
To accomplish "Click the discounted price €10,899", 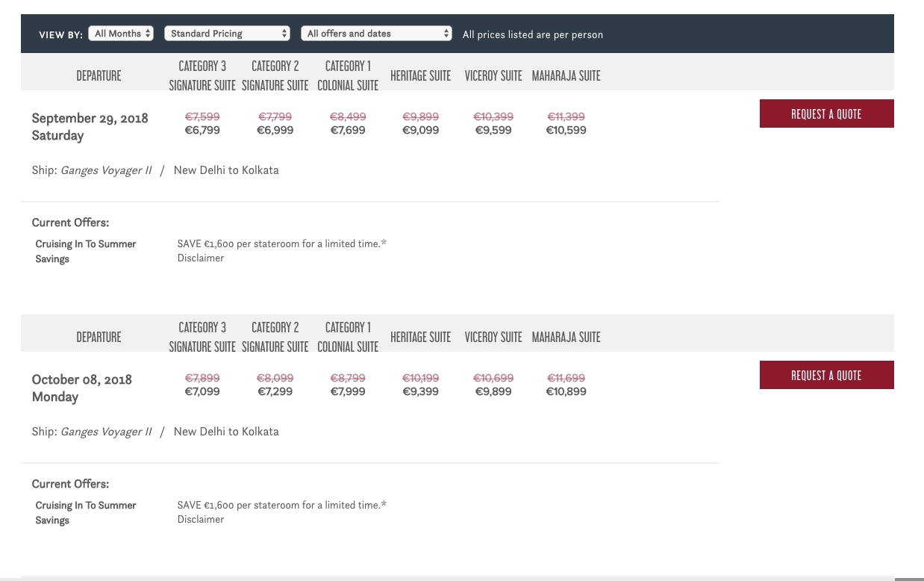I will tap(566, 391).
